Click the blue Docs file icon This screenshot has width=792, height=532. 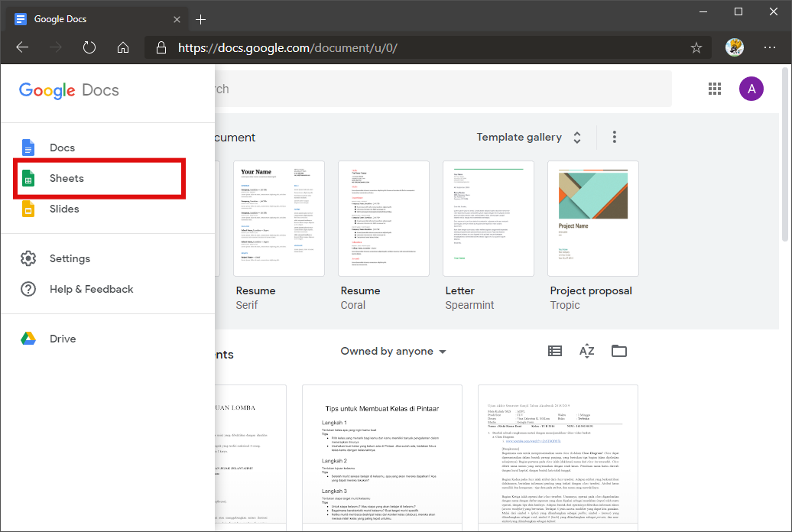pos(28,148)
